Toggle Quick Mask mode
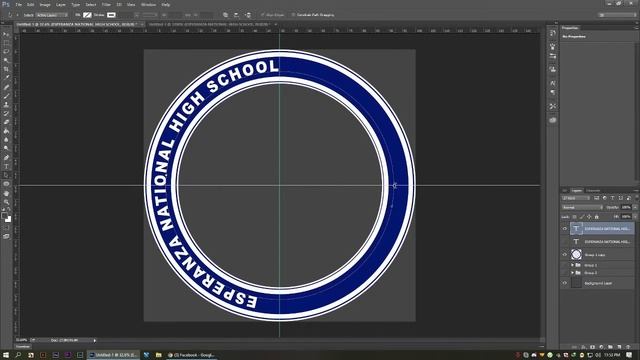 tap(6, 227)
